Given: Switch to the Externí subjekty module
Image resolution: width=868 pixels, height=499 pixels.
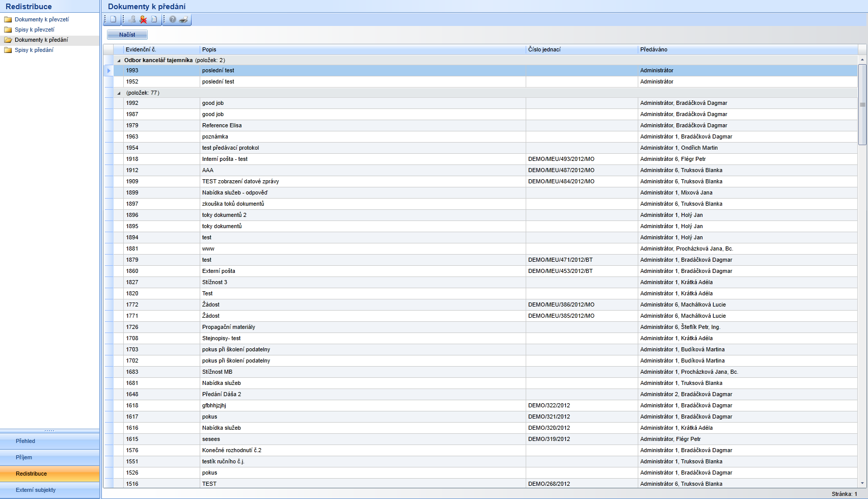Looking at the screenshot, I should tap(50, 490).
